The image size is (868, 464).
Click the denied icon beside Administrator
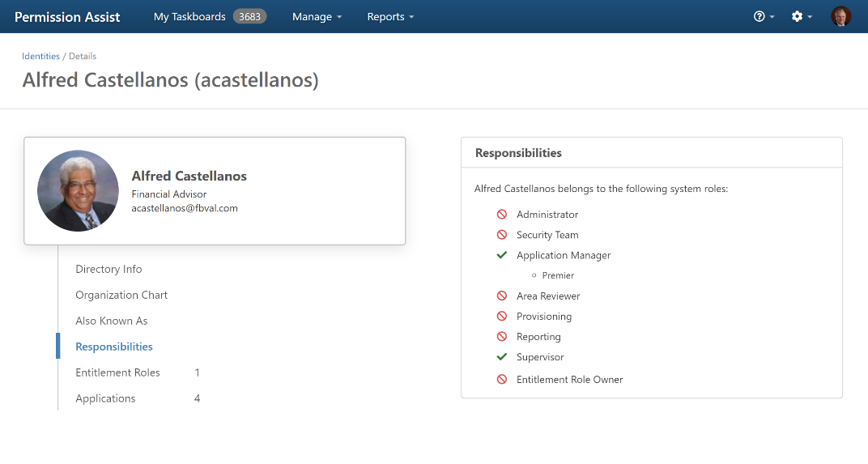(502, 215)
